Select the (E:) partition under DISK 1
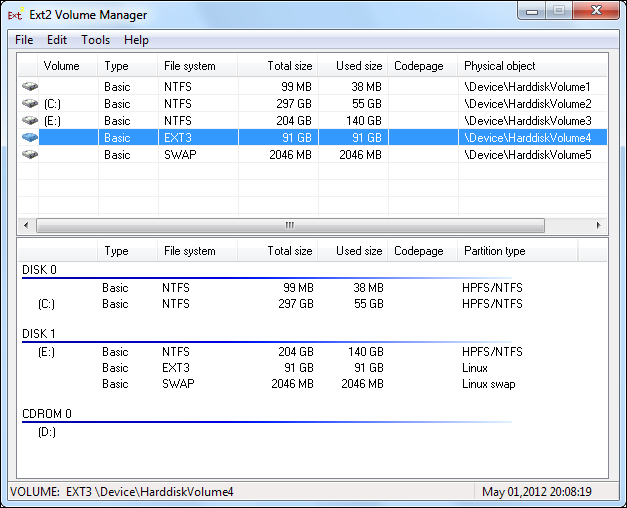 [x=46, y=352]
